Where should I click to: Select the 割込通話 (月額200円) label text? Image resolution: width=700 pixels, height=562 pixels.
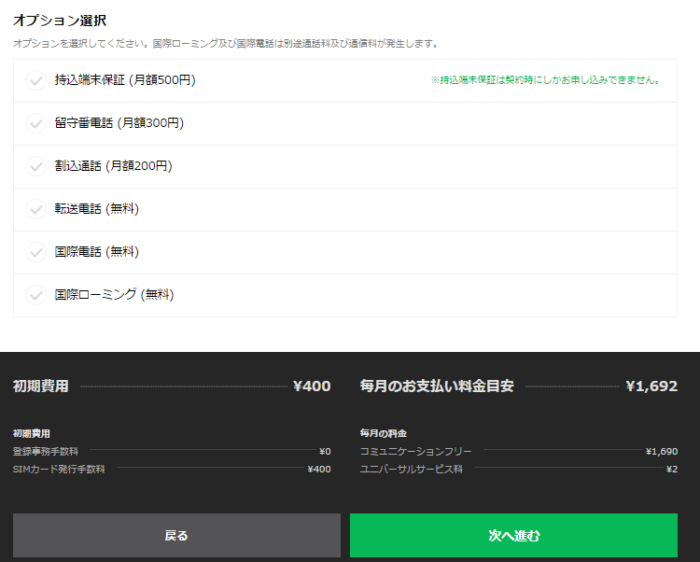113,166
